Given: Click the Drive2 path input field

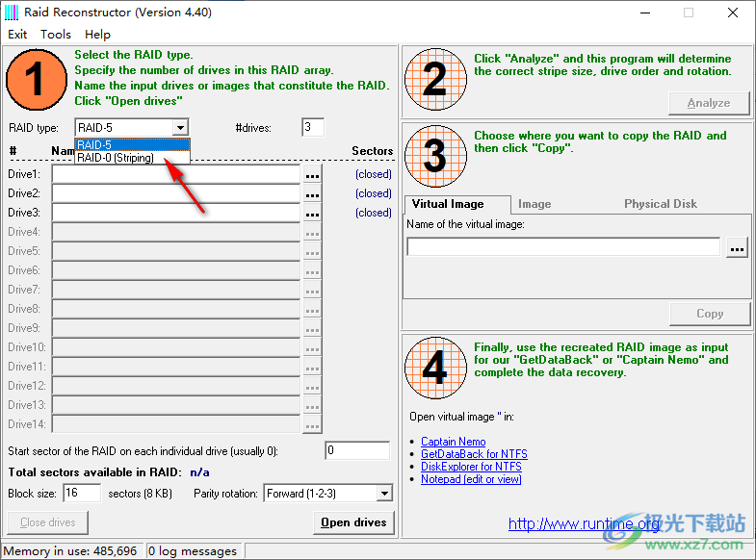Looking at the screenshot, I should coord(176,193).
